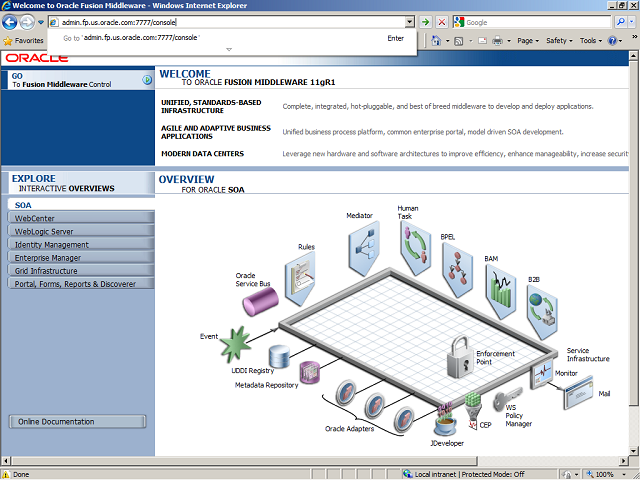Click the CEP funnel icon
This screenshot has height=480, width=640.
[473, 410]
